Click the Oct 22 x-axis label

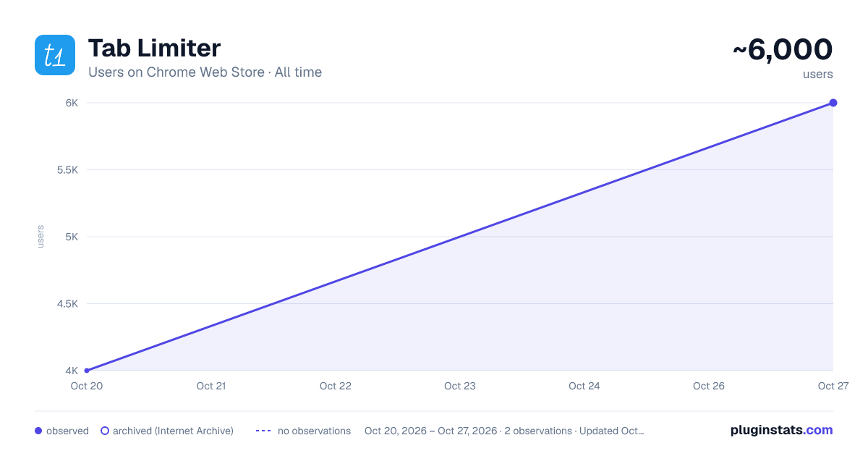coord(336,386)
